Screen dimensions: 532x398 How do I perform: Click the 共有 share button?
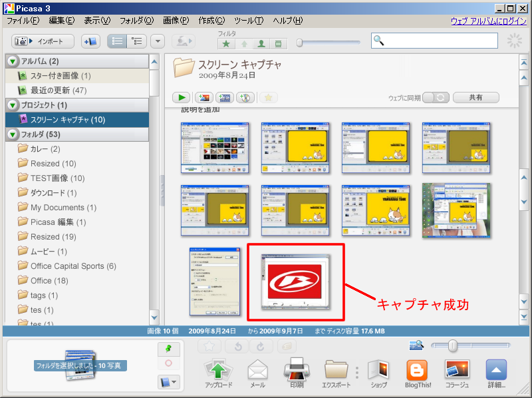tap(476, 97)
